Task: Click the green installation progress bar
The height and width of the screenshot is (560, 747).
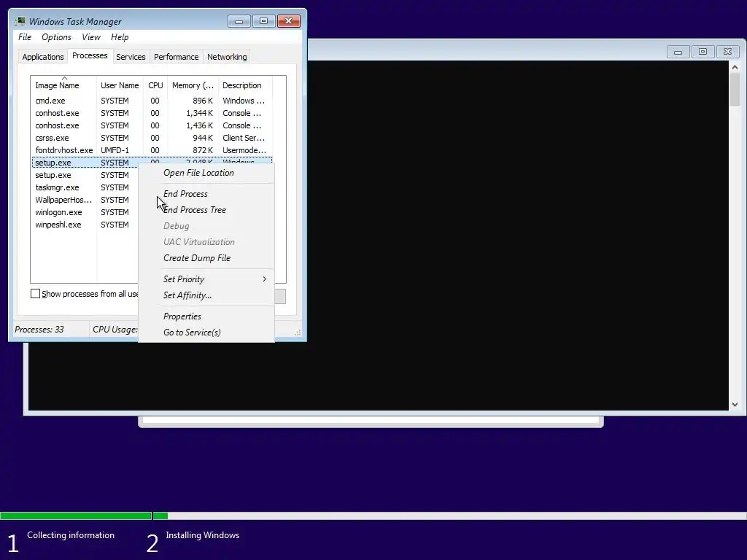Action: (84, 516)
